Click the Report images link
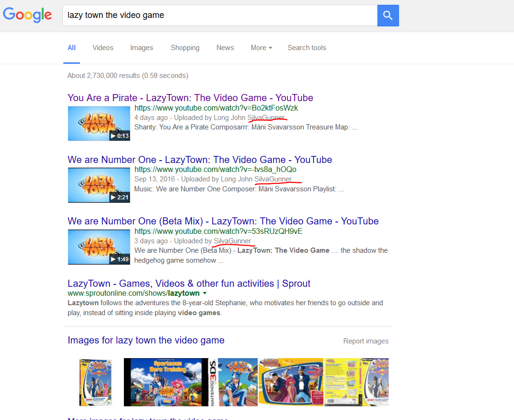 point(366,341)
